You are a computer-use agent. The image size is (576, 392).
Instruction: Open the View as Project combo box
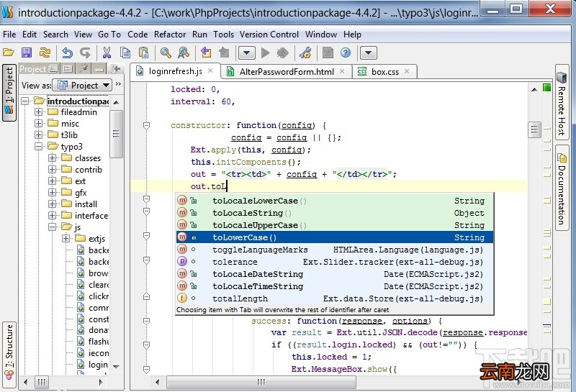coord(82,85)
